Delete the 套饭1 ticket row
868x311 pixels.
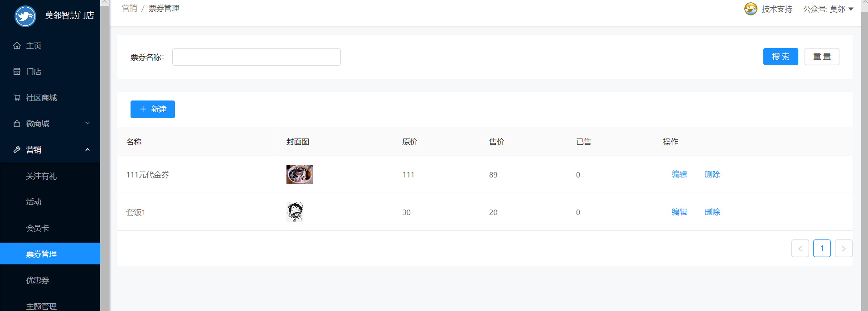tap(712, 212)
